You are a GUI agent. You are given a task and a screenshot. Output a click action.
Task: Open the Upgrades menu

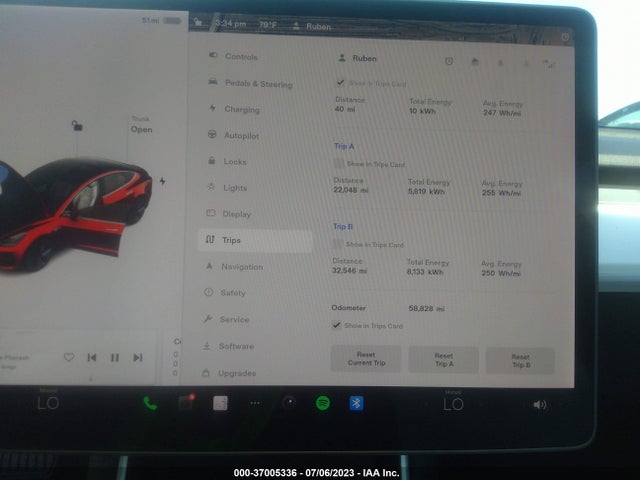pyautogui.click(x=229, y=373)
